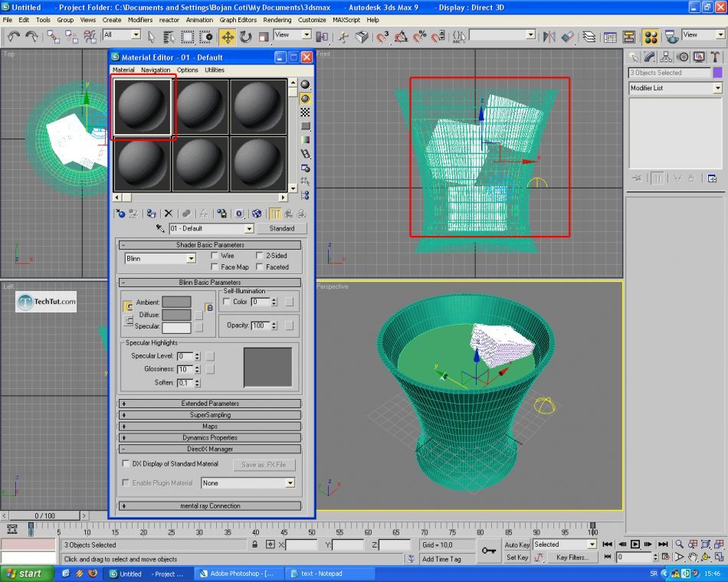Toggle Backlight icon in Material Editor

(305, 98)
